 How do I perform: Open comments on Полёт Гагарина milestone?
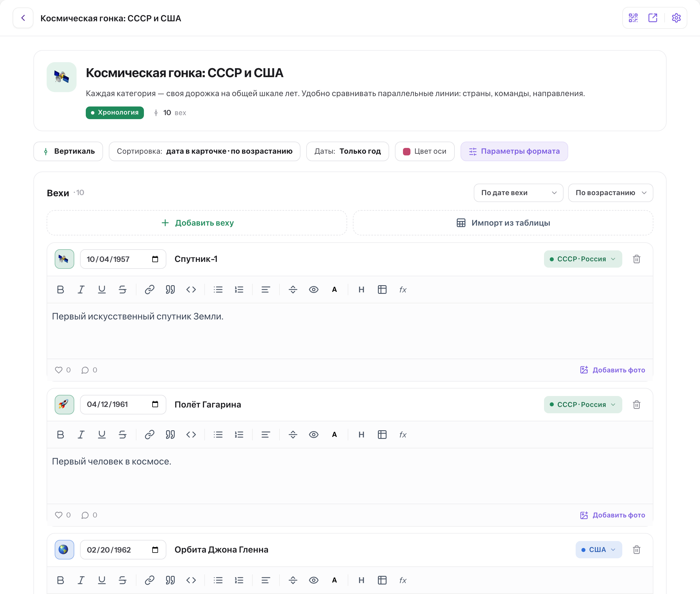point(89,515)
